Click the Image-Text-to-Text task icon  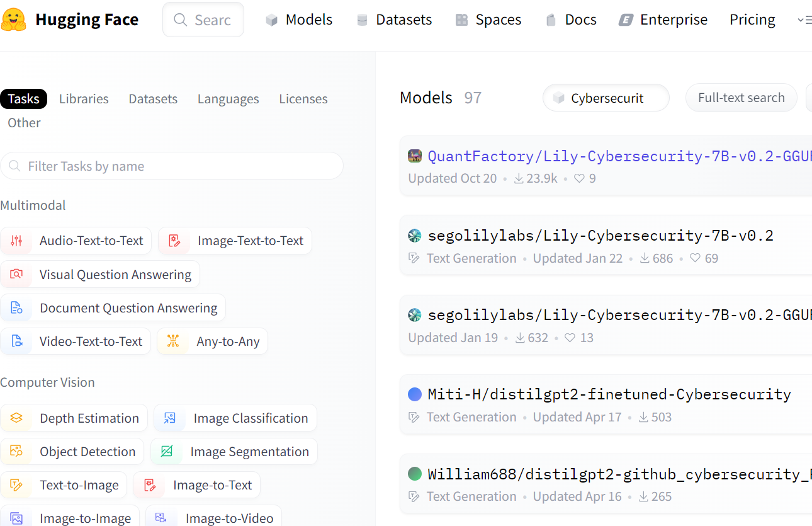click(x=174, y=241)
